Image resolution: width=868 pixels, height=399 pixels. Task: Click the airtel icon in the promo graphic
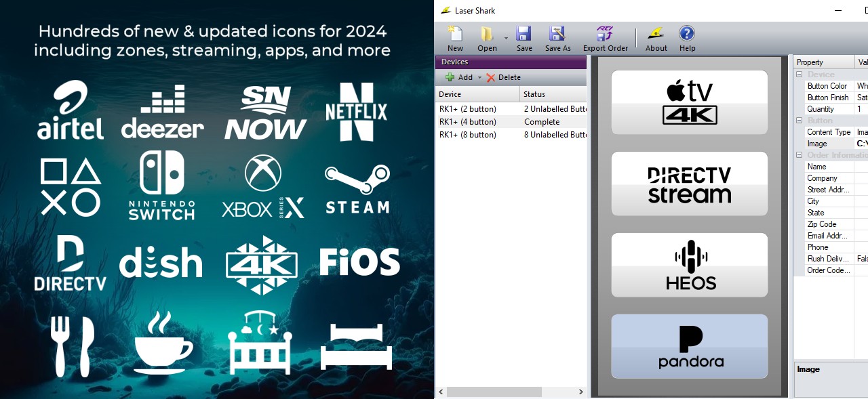pos(71,110)
